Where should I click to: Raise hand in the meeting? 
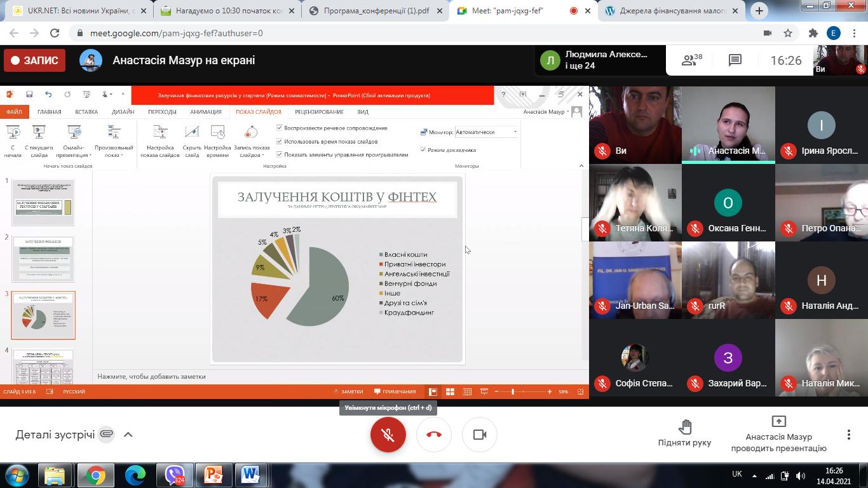[684, 434]
